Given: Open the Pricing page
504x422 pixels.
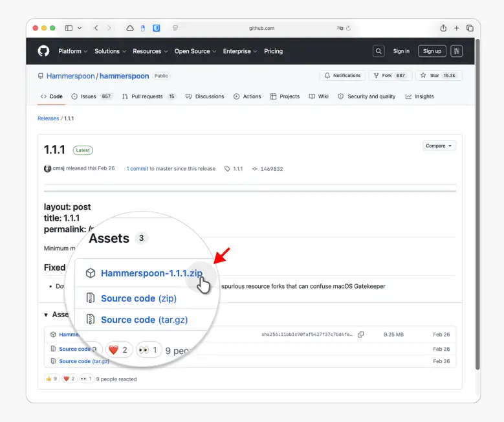Looking at the screenshot, I should (273, 51).
